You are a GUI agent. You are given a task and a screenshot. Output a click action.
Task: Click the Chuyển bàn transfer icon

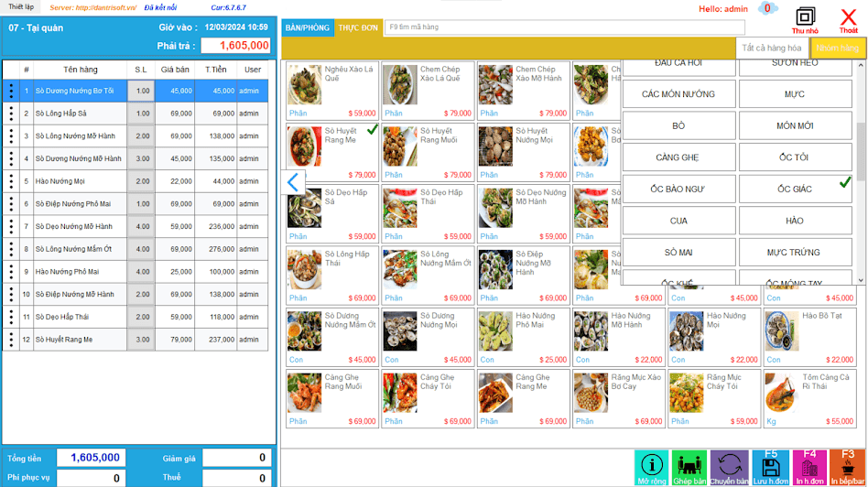pyautogui.click(x=730, y=467)
